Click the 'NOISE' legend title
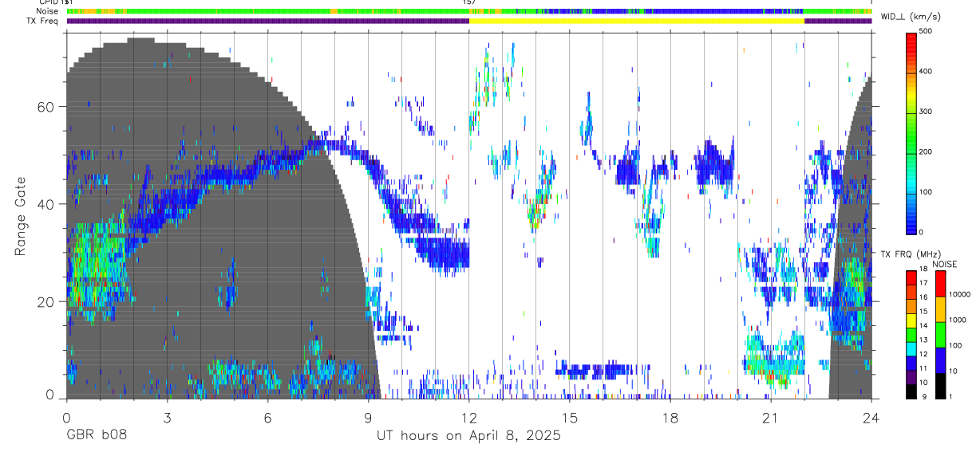Viewport: 980px width, 452px height. point(944,264)
